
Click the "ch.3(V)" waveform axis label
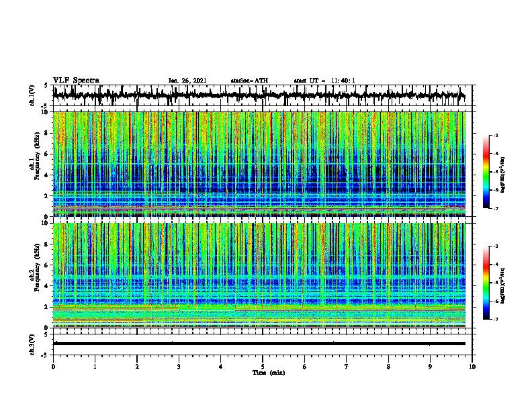(x=32, y=345)
